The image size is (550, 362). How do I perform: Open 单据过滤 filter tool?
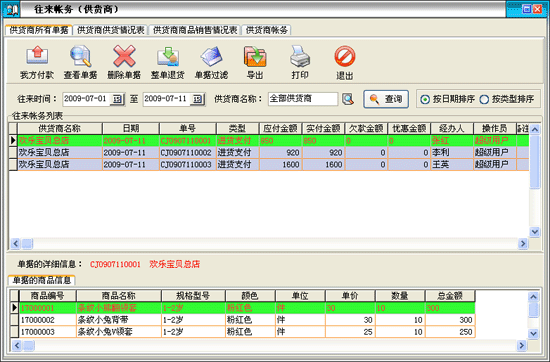[x=212, y=56]
